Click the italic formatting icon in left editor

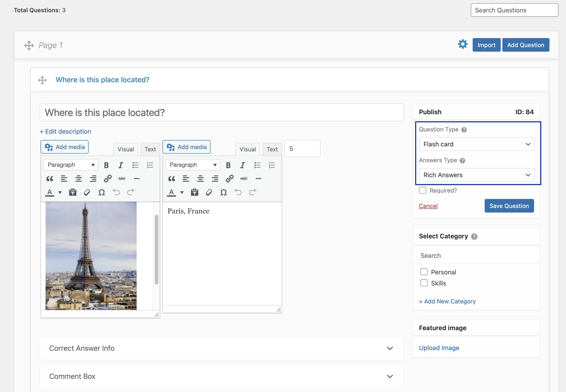120,165
